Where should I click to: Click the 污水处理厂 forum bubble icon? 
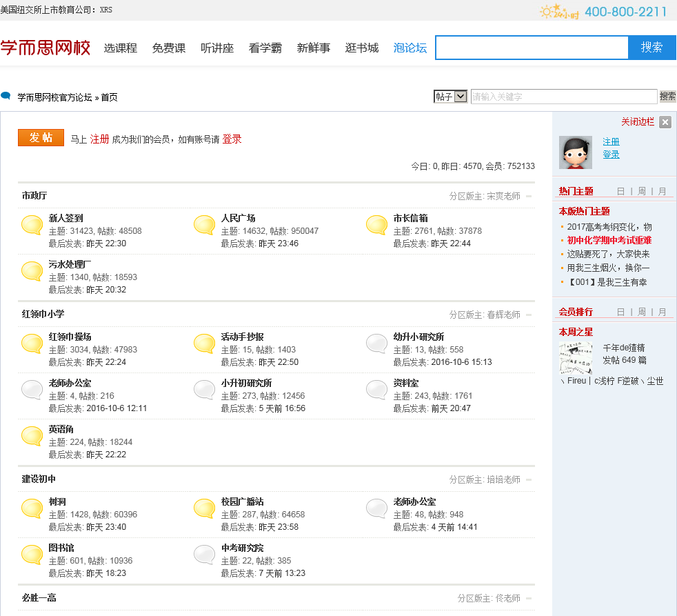click(x=32, y=271)
